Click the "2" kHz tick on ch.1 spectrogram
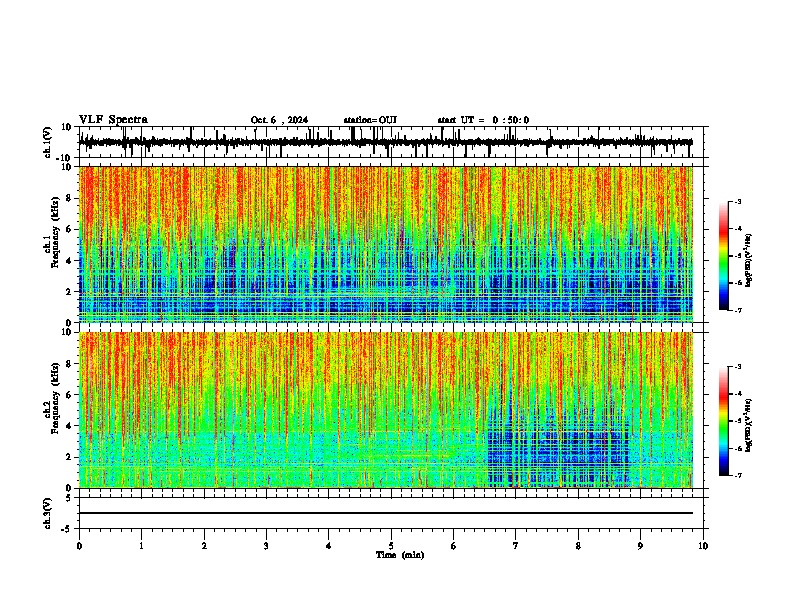This screenshot has height=612, width=792. (70, 292)
